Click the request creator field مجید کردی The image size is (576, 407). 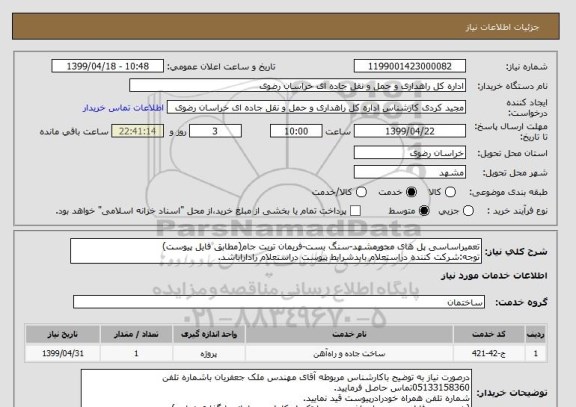coord(317,108)
